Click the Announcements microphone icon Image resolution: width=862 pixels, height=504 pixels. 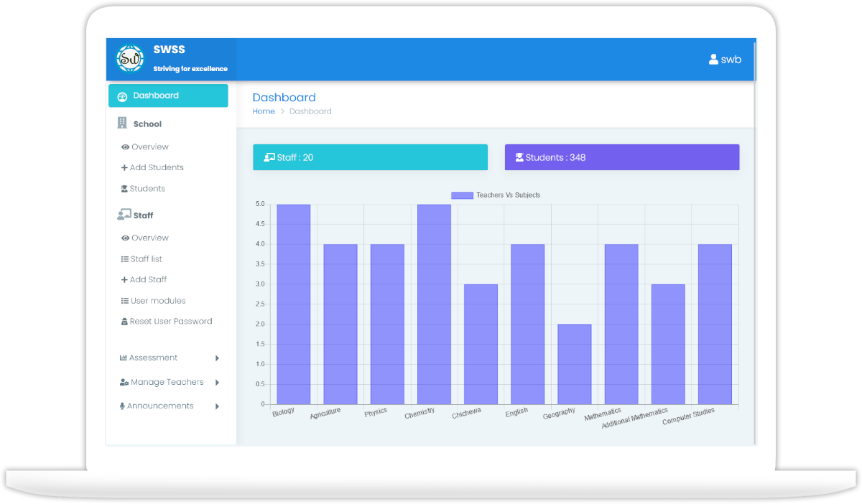[x=122, y=406]
